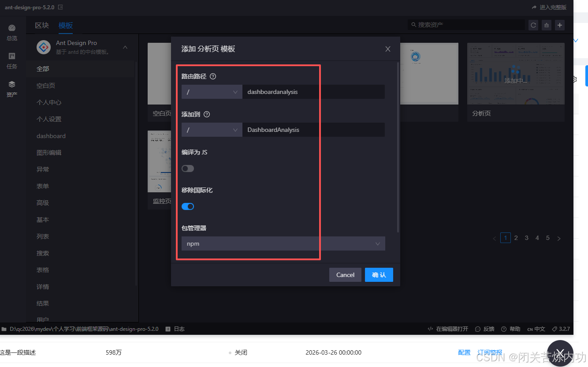Click the folder icon in the status bar
Viewport: 588px width, 367px height.
tap(4, 329)
